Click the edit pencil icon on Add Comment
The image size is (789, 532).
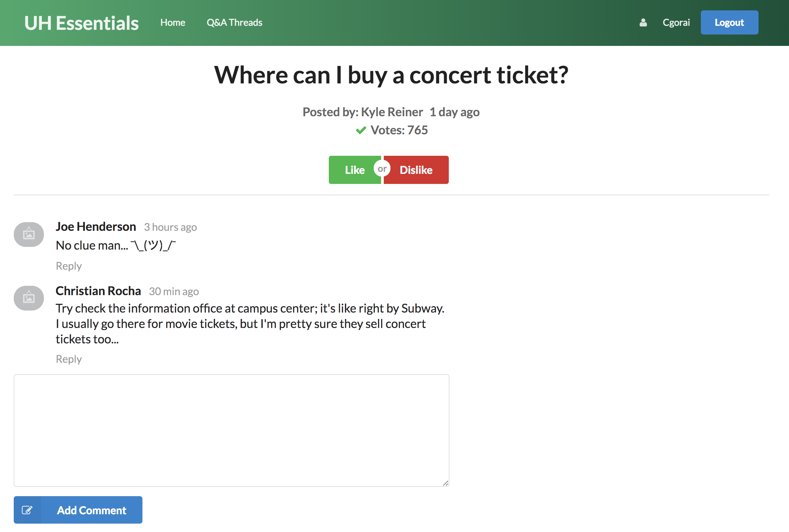[x=27, y=510]
